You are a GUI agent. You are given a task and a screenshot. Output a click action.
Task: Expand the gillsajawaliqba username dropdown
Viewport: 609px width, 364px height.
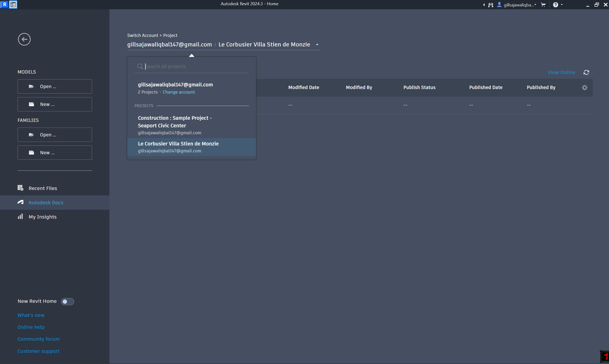pos(535,5)
